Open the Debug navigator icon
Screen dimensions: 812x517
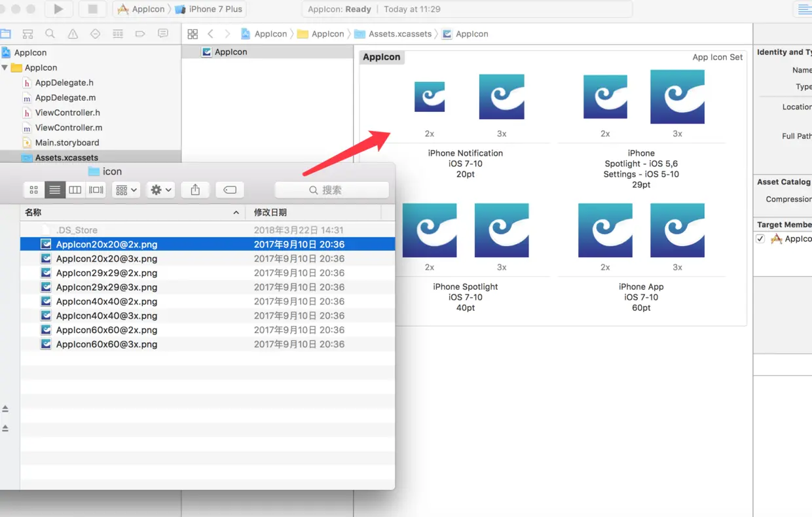(x=118, y=34)
